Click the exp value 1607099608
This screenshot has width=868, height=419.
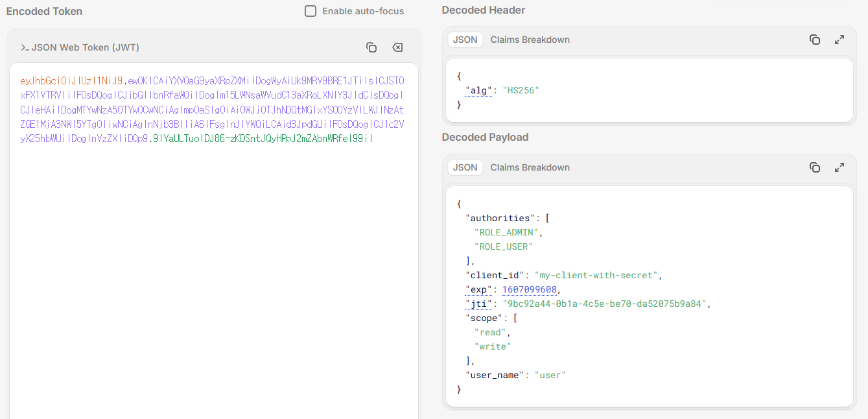(x=529, y=289)
